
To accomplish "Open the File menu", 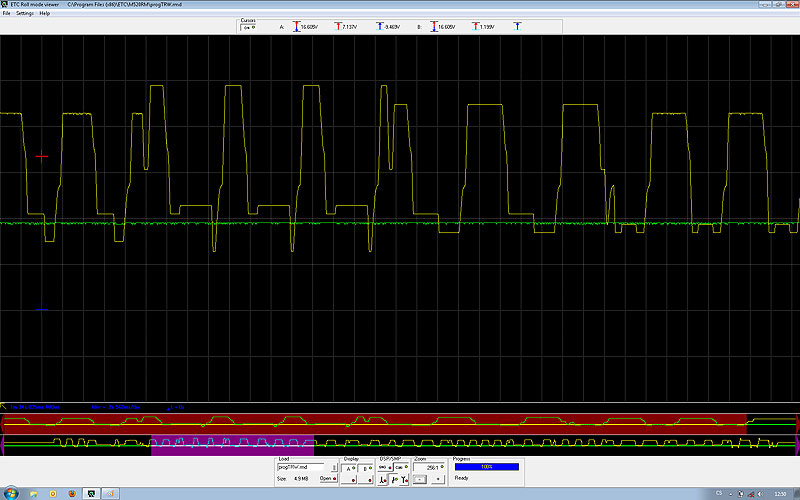I will coord(6,13).
